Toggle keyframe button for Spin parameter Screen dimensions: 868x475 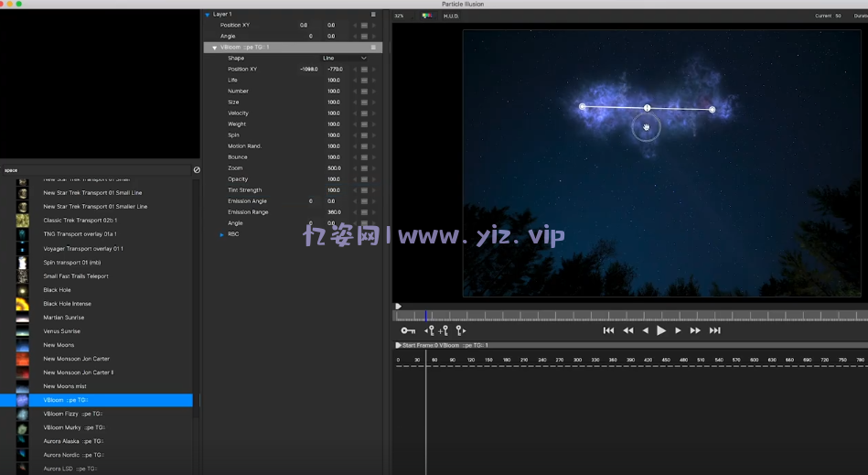[x=364, y=135]
